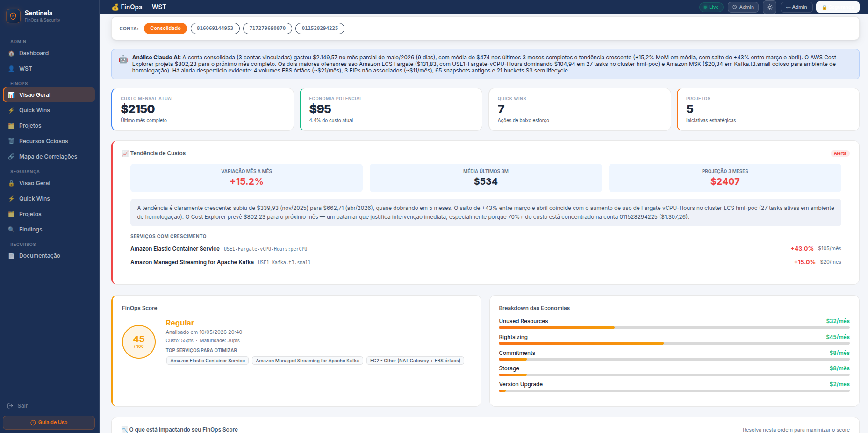Image resolution: width=868 pixels, height=433 pixels.
Task: Open Findings under Segurança
Action: pos(49,230)
